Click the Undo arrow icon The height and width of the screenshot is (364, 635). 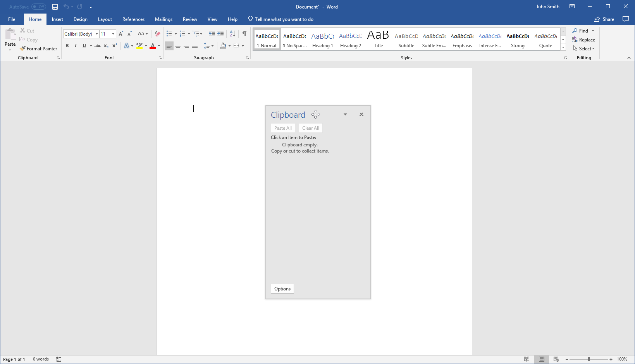(66, 7)
